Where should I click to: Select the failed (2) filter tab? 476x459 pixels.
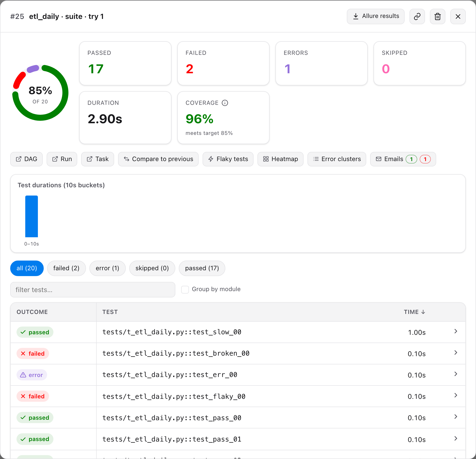click(67, 268)
